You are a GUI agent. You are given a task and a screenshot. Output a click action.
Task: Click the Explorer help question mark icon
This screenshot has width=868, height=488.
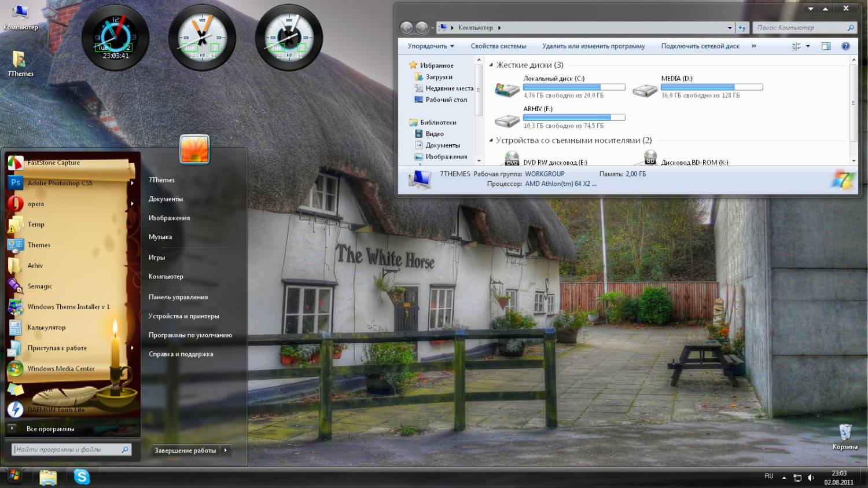point(845,46)
